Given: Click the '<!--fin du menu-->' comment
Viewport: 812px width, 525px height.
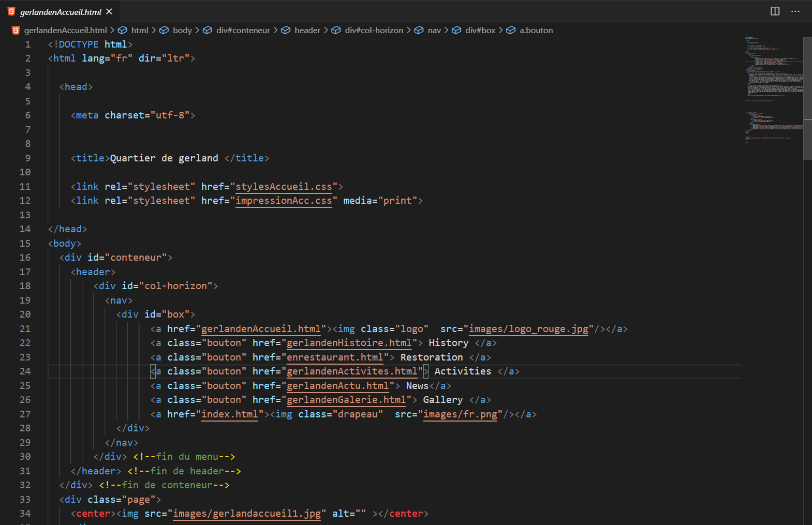Looking at the screenshot, I should pos(184,456).
